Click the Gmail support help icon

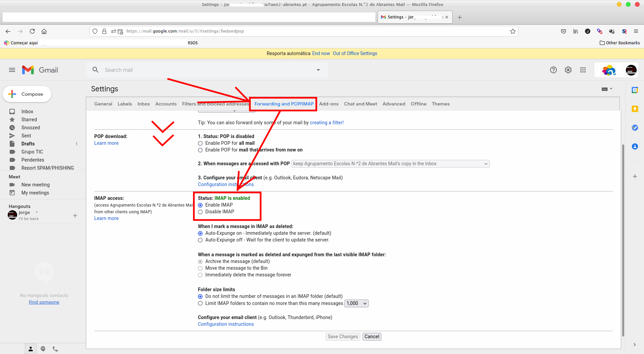(553, 70)
